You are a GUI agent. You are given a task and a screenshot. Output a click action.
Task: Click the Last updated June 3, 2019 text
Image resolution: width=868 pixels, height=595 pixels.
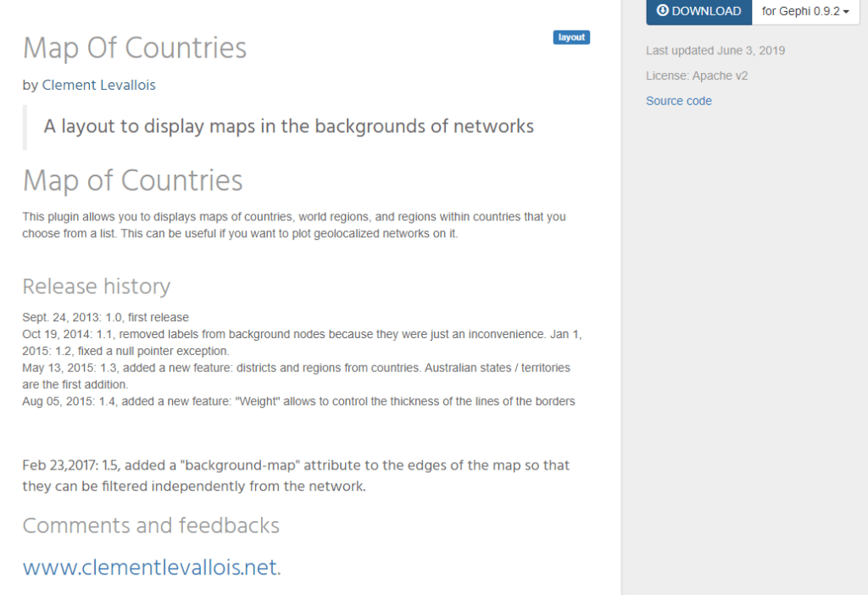click(x=715, y=51)
